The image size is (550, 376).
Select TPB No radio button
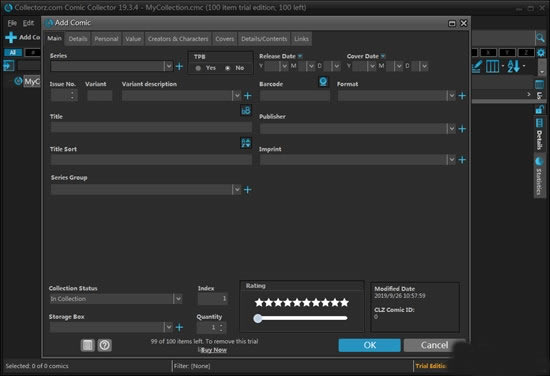pos(228,68)
